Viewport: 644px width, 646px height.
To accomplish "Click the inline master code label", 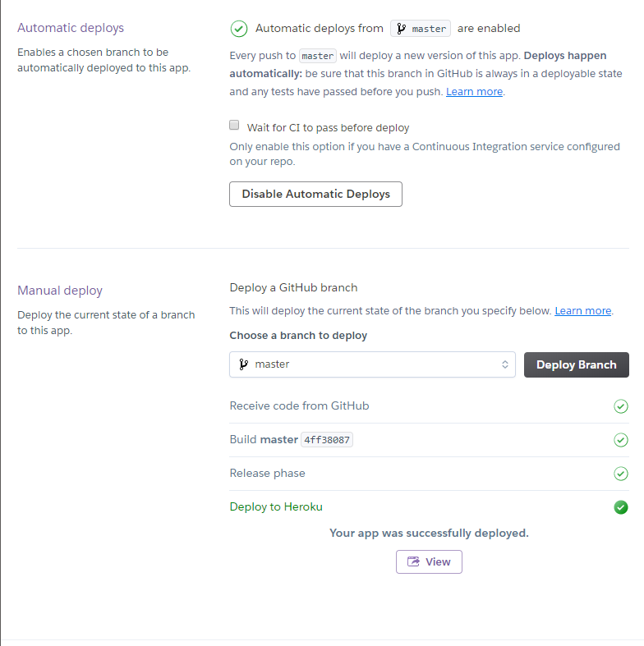I will (x=317, y=56).
